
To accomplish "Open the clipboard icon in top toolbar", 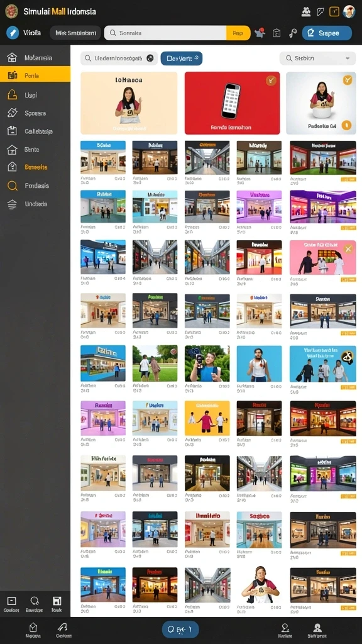I will [x=277, y=33].
